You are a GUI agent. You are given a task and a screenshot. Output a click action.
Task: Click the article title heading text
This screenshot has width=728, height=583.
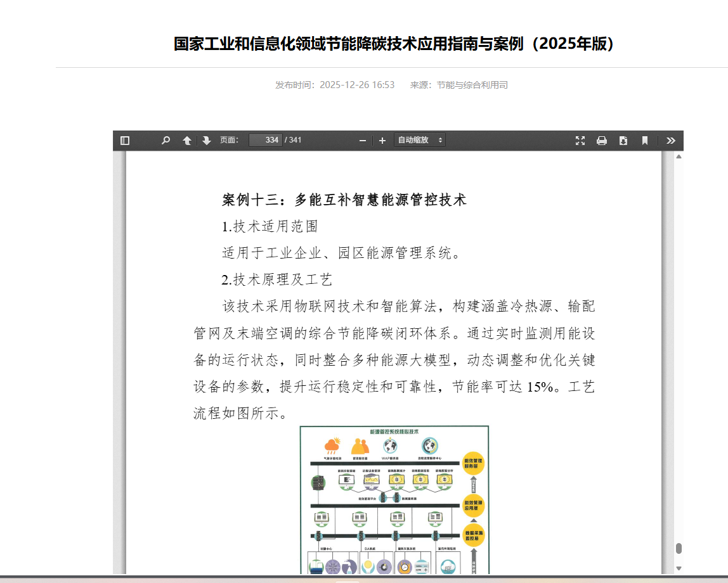pos(394,44)
